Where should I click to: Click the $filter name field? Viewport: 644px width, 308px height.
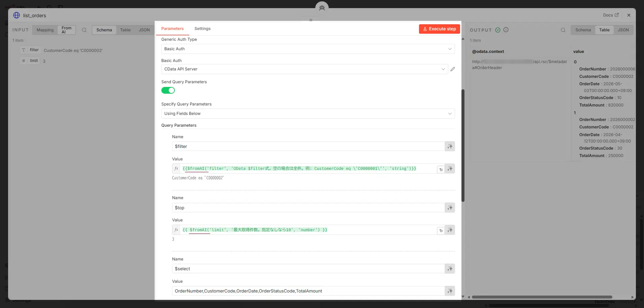click(308, 146)
